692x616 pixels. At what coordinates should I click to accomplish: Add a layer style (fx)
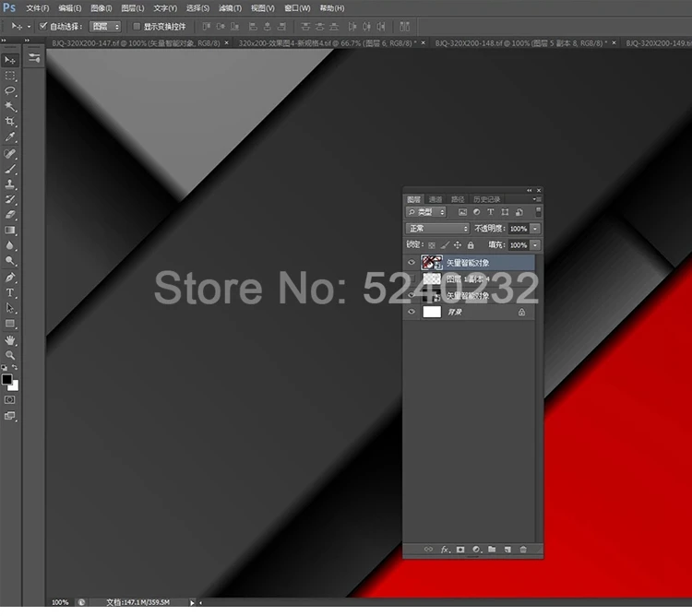click(446, 550)
